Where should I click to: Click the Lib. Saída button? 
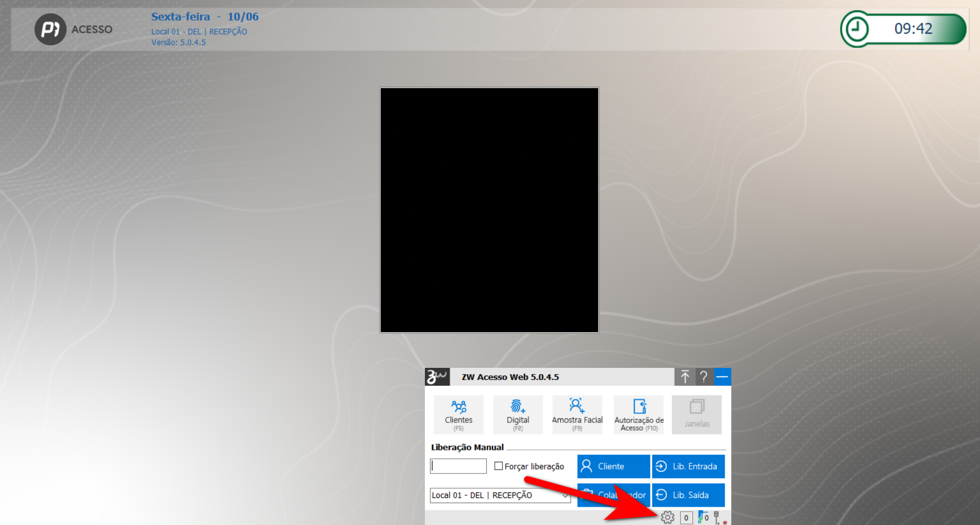point(688,495)
